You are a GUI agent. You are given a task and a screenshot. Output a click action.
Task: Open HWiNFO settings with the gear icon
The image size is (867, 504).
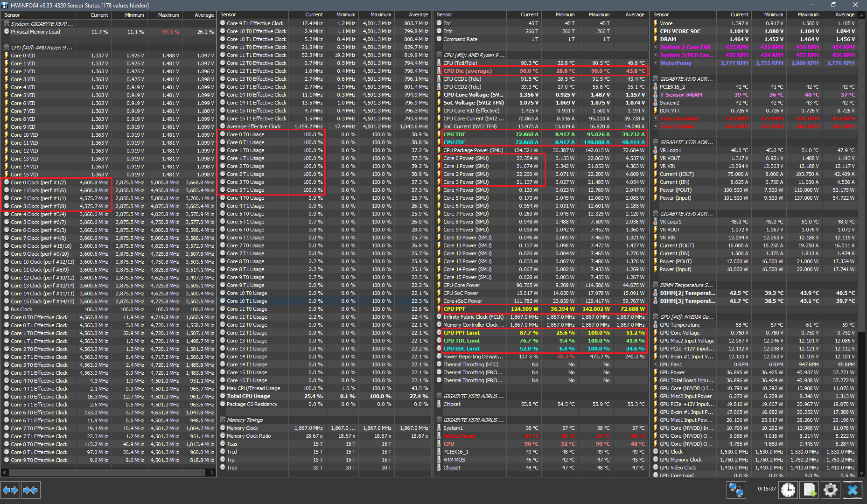coord(831,490)
